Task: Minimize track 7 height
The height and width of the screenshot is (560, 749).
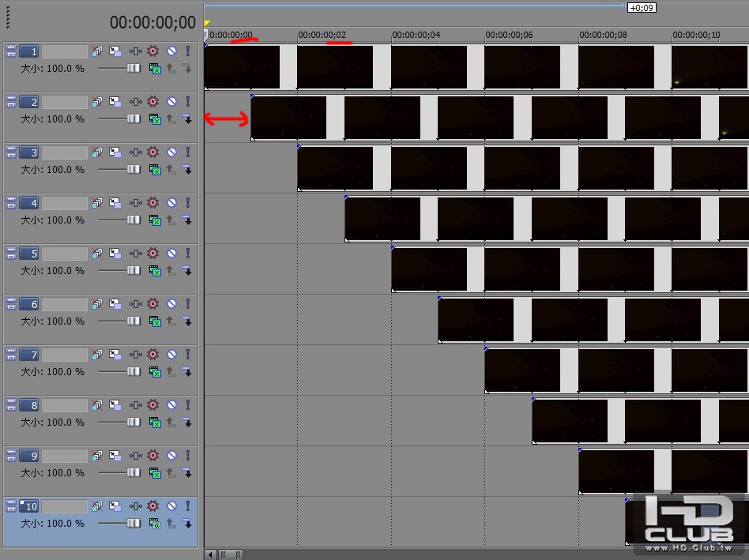Action: pyautogui.click(x=11, y=351)
